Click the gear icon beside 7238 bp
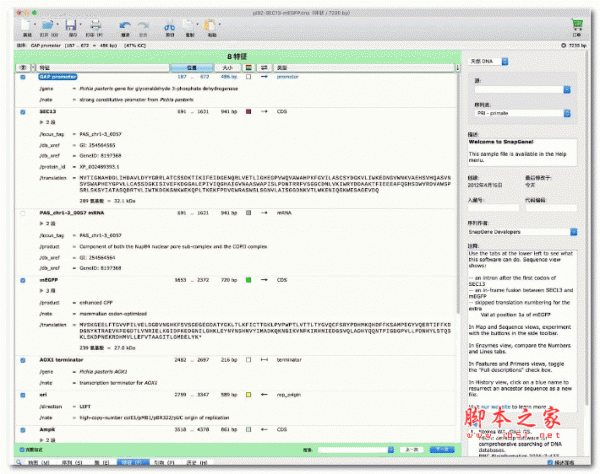The width and height of the screenshot is (600, 474). 563,45
